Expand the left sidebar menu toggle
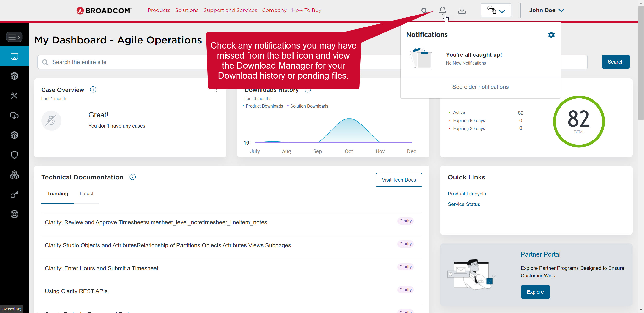The width and height of the screenshot is (644, 313). click(x=14, y=37)
